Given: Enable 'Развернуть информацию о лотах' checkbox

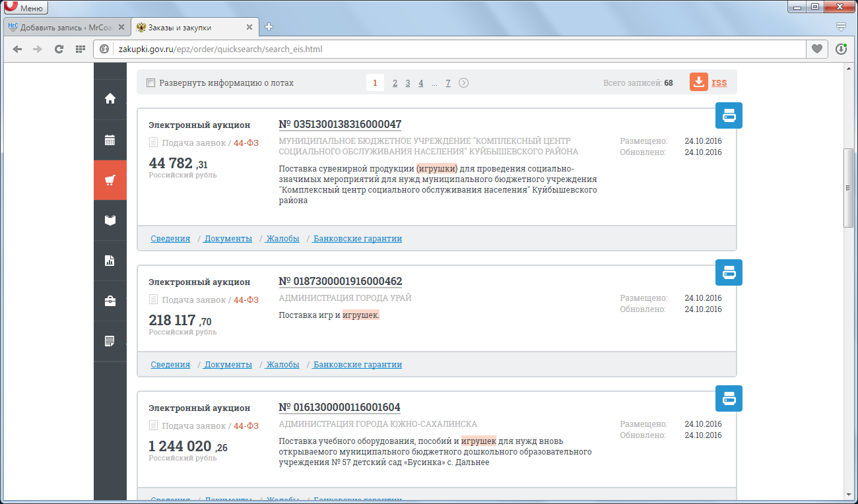Looking at the screenshot, I should coord(150,83).
